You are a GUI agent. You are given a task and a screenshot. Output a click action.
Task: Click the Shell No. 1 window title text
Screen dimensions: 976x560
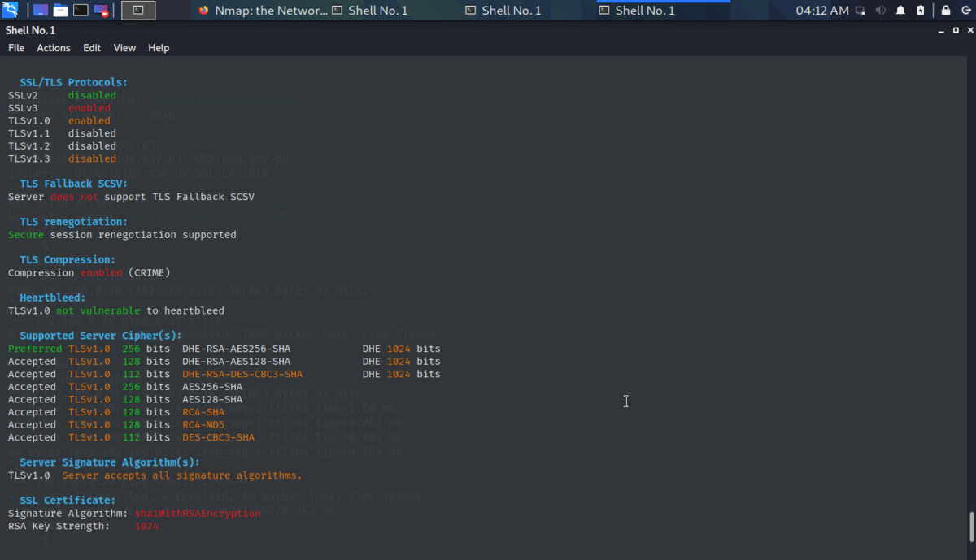coord(30,30)
